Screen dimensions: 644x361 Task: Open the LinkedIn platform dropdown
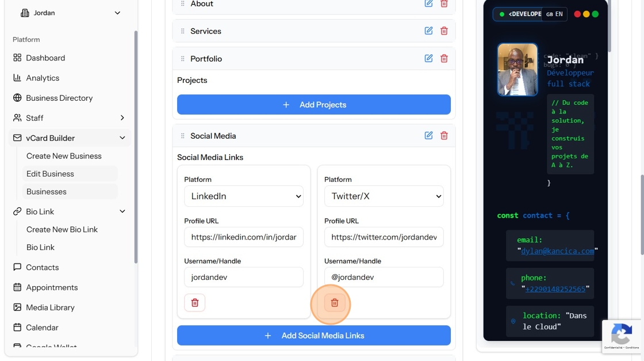pyautogui.click(x=244, y=196)
